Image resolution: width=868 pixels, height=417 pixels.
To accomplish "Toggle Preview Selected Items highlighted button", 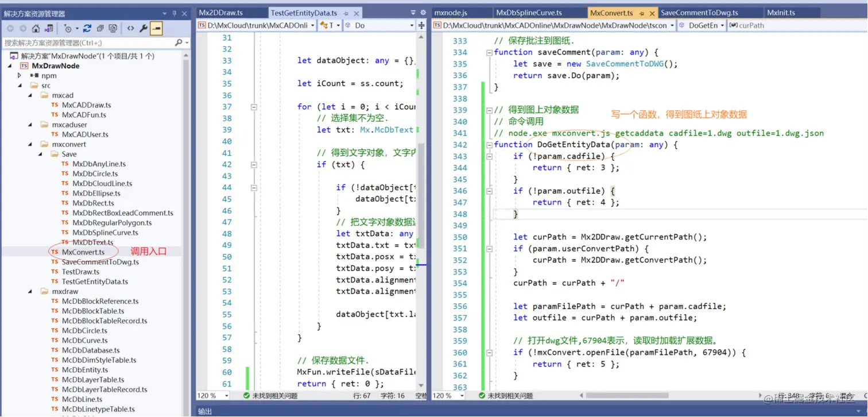I will 156,28.
